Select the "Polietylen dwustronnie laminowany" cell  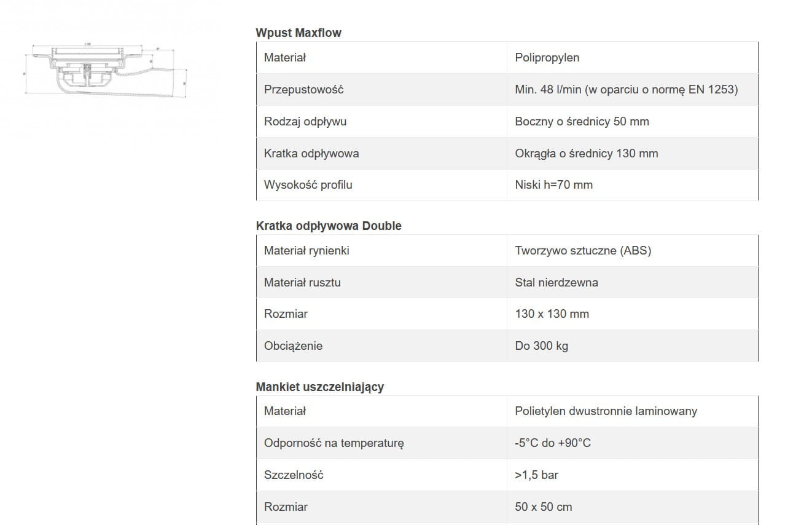pyautogui.click(x=606, y=411)
